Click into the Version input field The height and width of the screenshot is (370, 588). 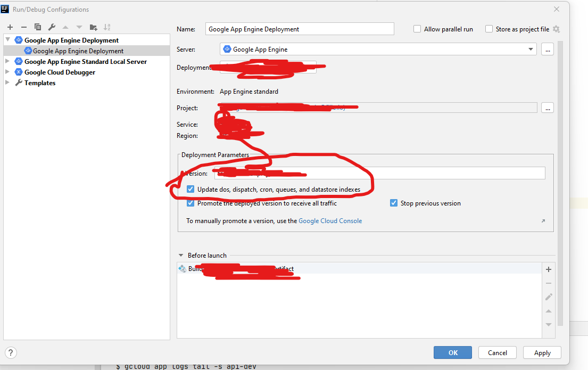tap(380, 173)
